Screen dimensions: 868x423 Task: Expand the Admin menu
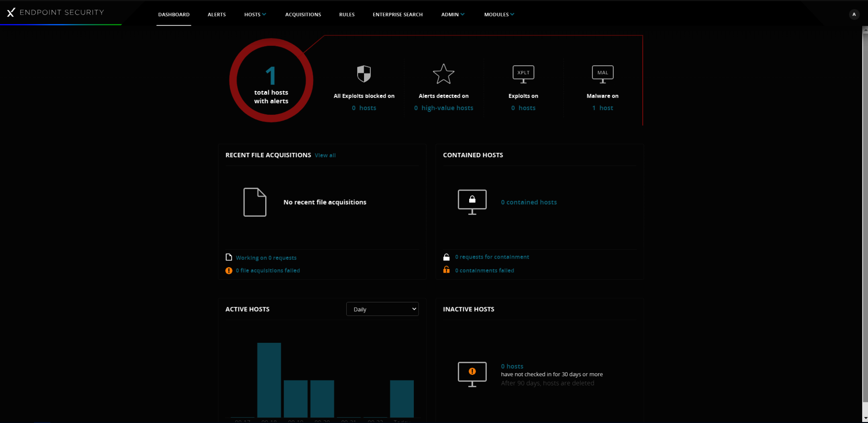tap(453, 14)
